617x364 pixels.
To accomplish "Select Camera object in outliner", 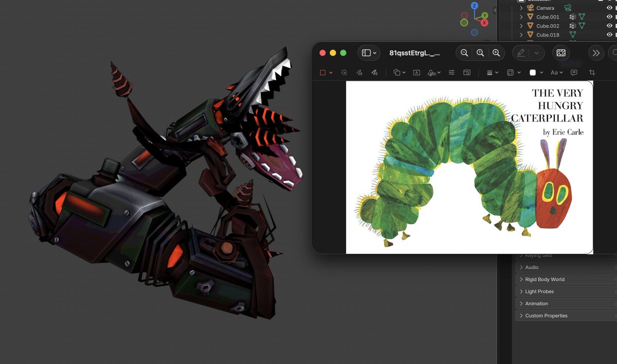I will point(545,8).
